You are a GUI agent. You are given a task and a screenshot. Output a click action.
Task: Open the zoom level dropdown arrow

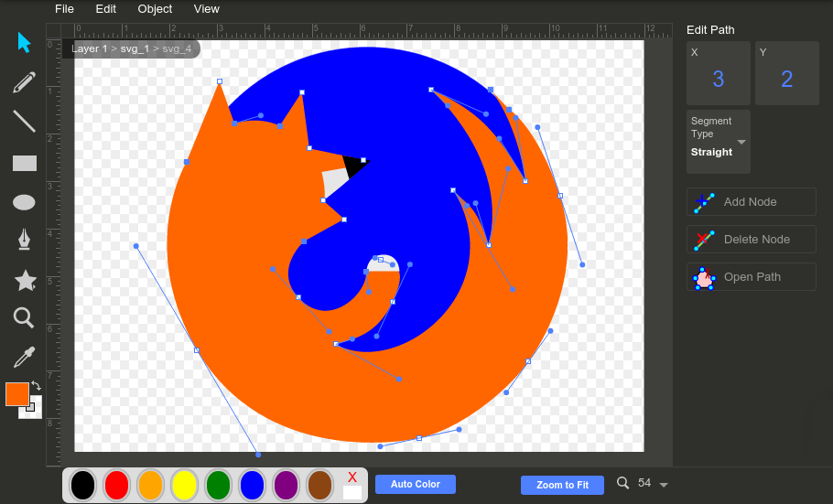click(x=664, y=485)
